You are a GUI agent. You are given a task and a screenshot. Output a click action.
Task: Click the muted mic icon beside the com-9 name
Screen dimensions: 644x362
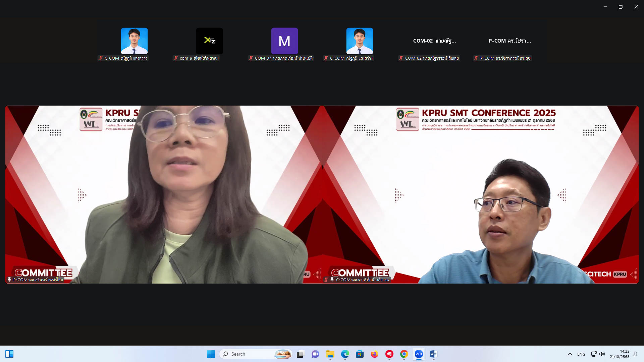[175, 58]
